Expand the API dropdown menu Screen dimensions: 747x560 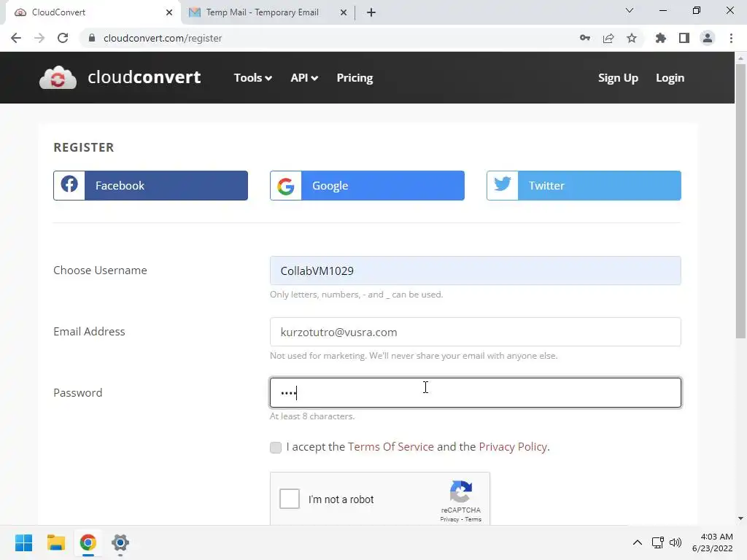coord(304,77)
